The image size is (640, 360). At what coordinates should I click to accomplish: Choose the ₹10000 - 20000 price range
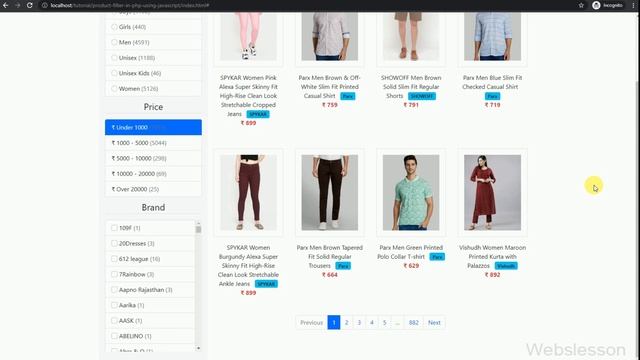tap(153, 174)
